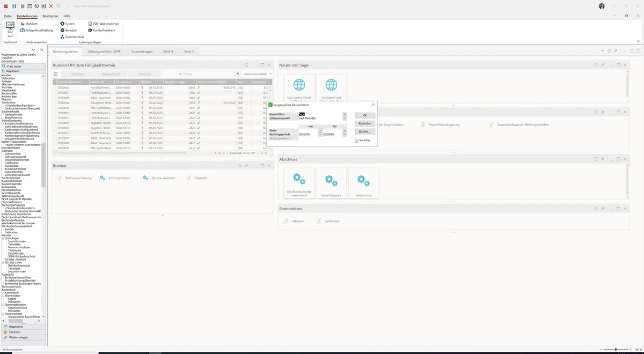
Task: Open the Buchungsimport shortcut
Action: (x=115, y=178)
